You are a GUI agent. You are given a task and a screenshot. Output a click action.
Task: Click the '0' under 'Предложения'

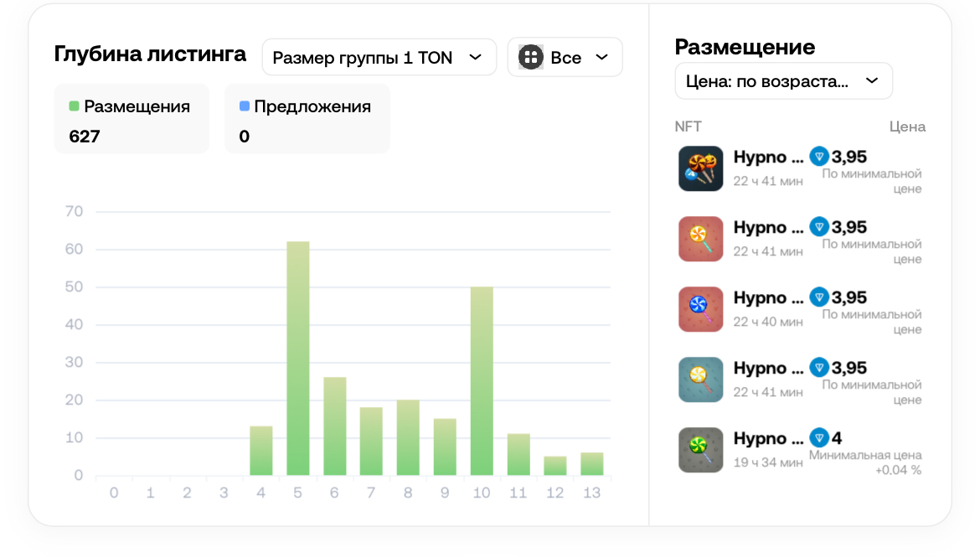point(245,137)
